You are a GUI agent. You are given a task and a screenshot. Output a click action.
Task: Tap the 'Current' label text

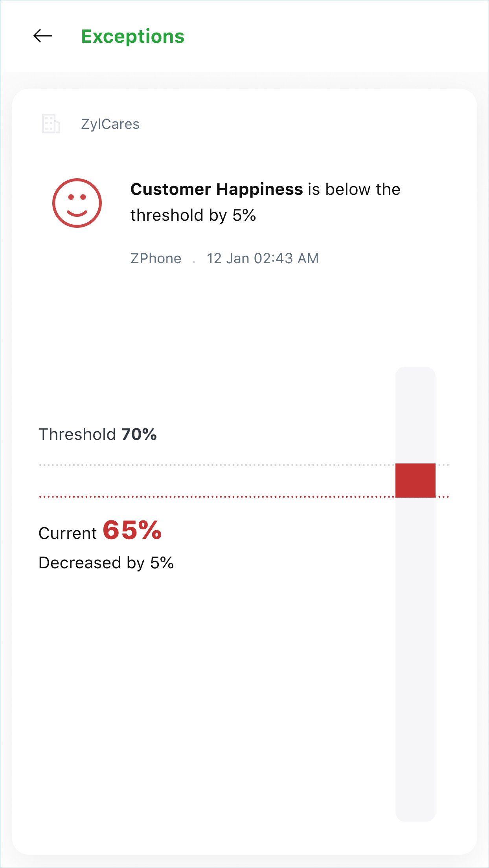[x=68, y=533]
